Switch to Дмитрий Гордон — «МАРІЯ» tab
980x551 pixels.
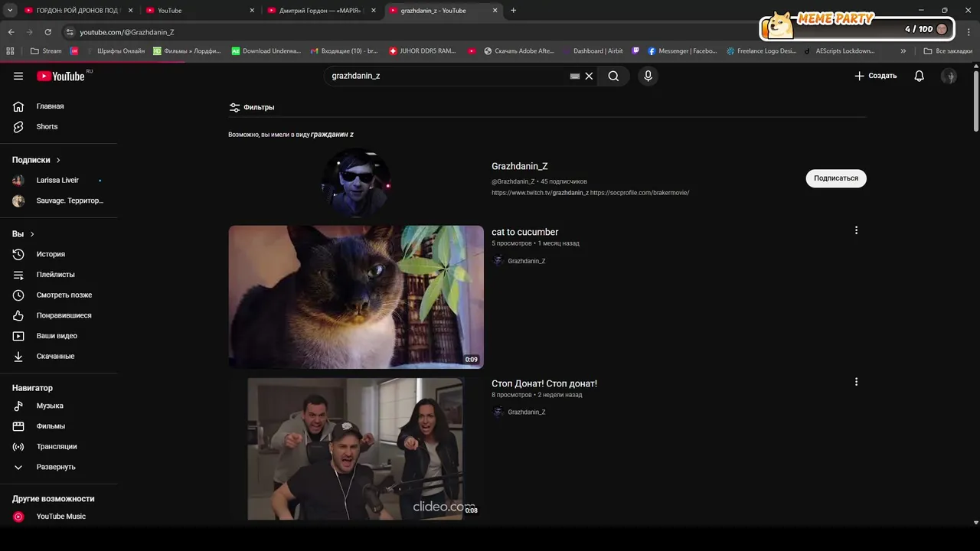click(322, 11)
